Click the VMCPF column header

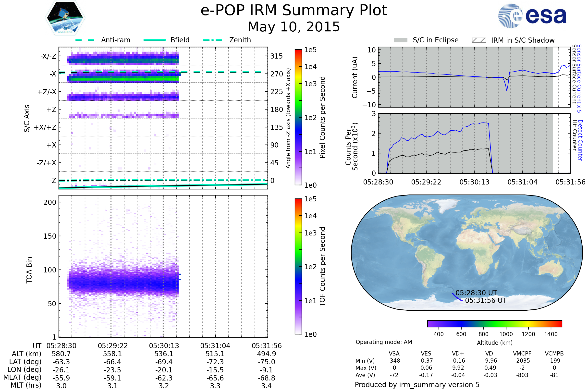522,354
